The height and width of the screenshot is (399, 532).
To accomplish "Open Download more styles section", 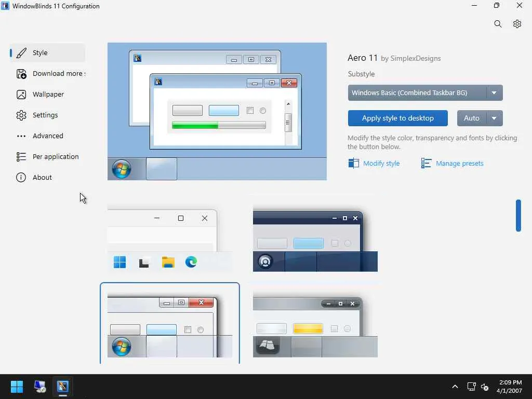I will click(48, 74).
